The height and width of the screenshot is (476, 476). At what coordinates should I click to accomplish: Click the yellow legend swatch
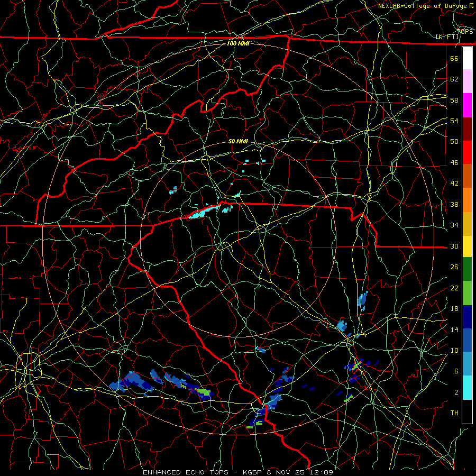point(467,246)
